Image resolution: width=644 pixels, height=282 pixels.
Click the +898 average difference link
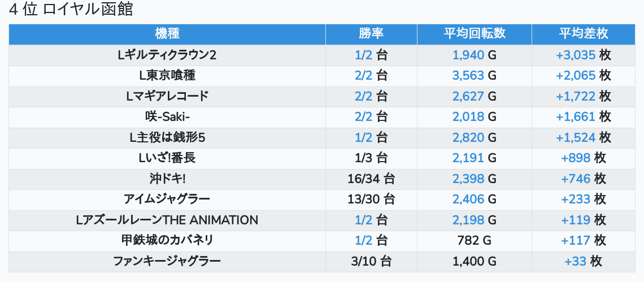576,158
